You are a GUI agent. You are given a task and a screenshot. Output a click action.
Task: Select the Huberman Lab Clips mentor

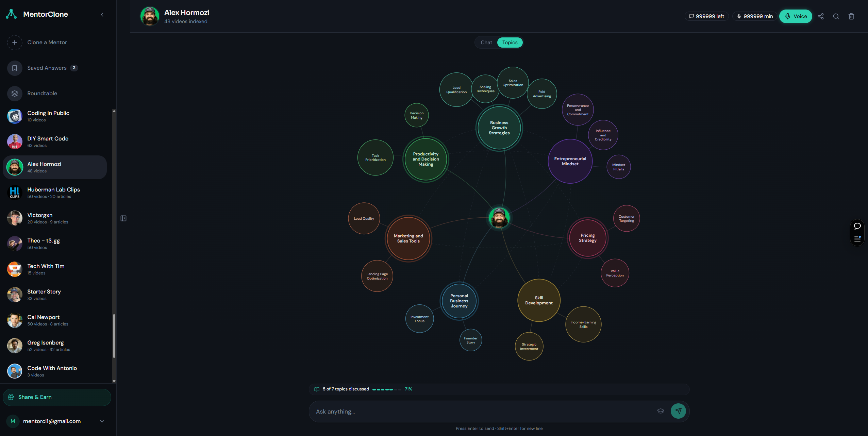click(x=53, y=192)
